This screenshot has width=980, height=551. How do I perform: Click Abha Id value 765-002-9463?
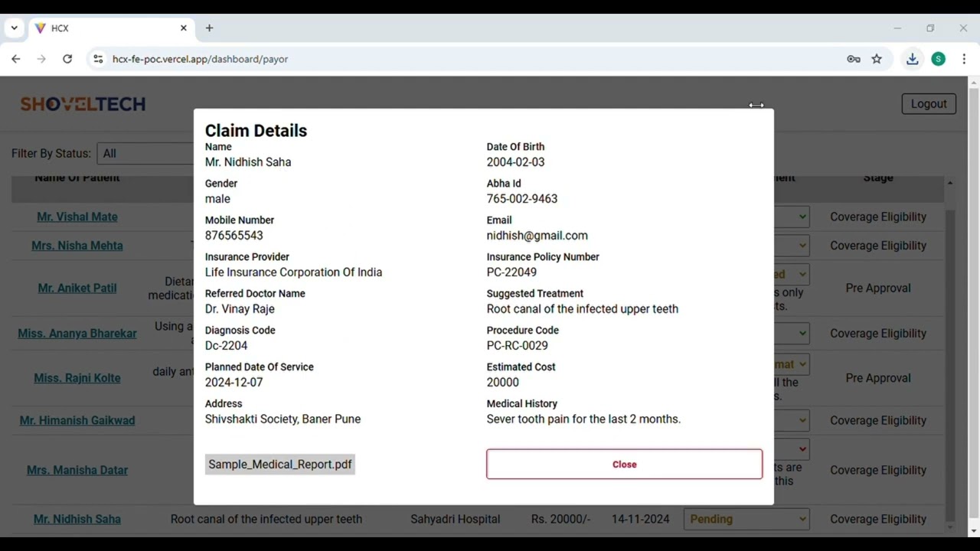pyautogui.click(x=522, y=199)
